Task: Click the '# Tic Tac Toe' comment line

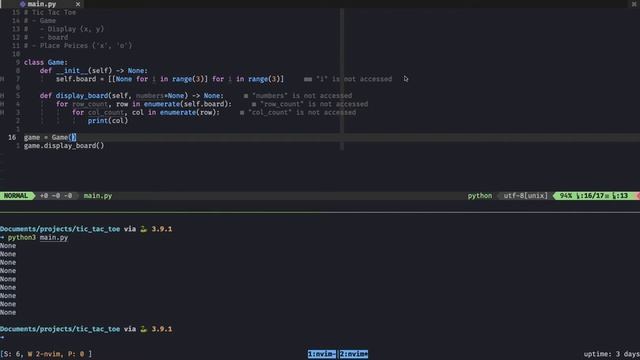Action: point(50,12)
